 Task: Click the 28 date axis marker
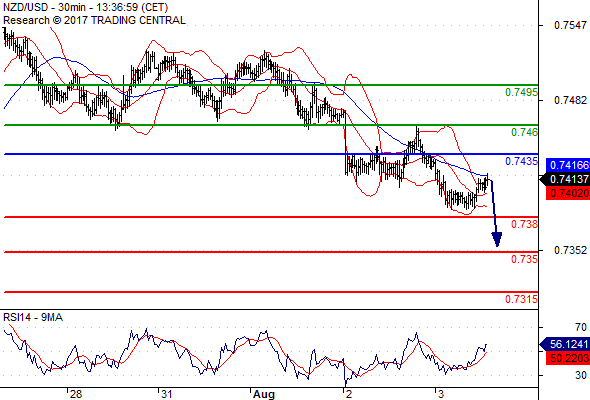76,394
